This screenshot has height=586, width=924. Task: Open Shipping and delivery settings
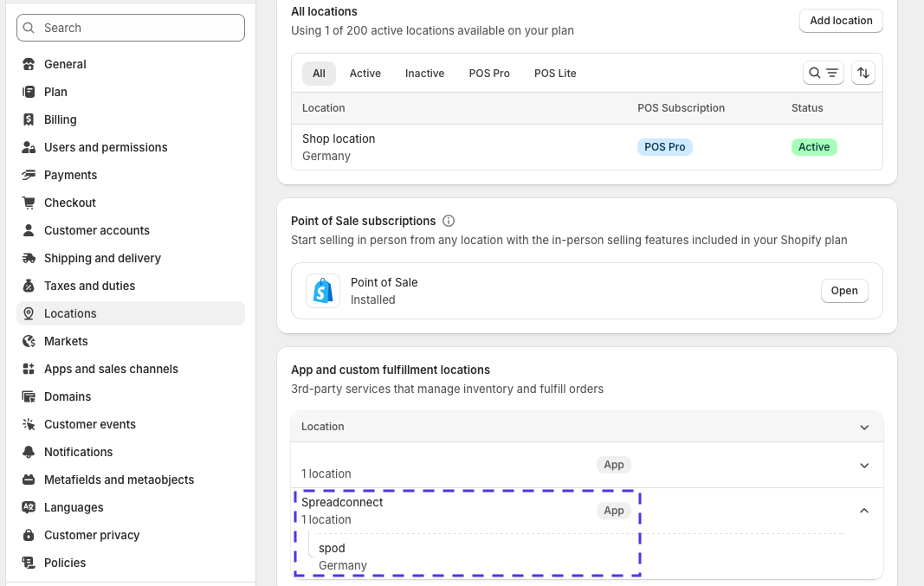[x=131, y=258]
